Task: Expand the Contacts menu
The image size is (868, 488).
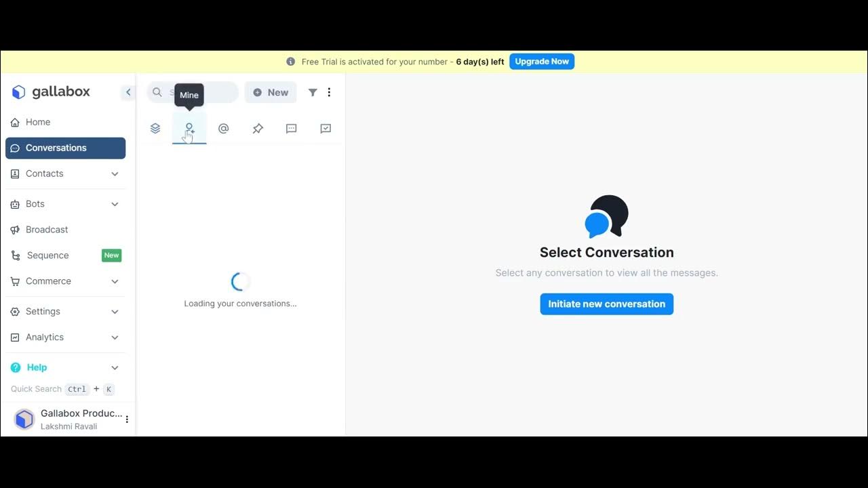Action: tap(44, 174)
